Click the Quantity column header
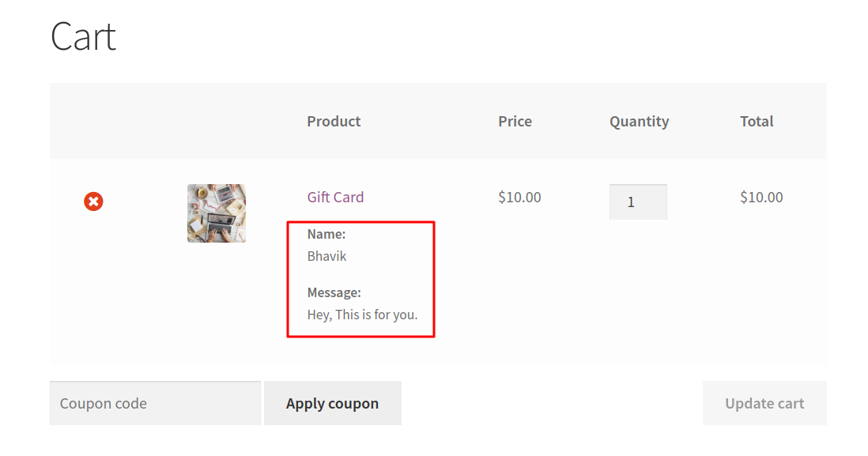868x456 pixels. tap(640, 121)
